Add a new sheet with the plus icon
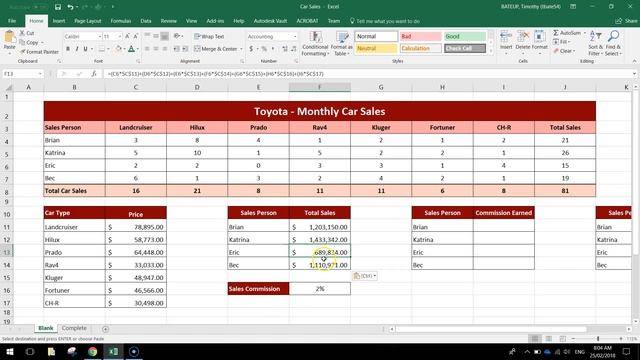Viewport: 640px width, 360px height. click(x=105, y=329)
